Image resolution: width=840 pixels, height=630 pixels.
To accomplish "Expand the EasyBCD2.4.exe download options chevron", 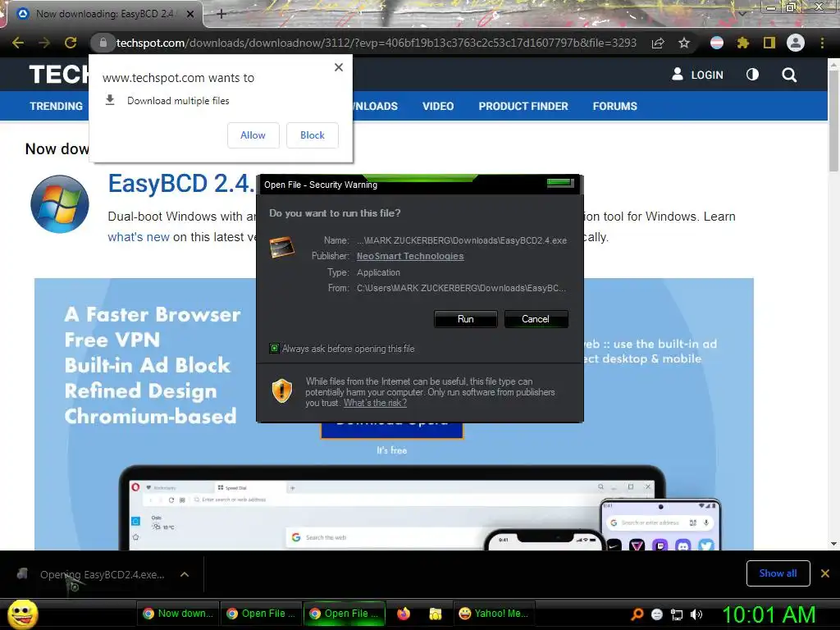I will pos(185,574).
